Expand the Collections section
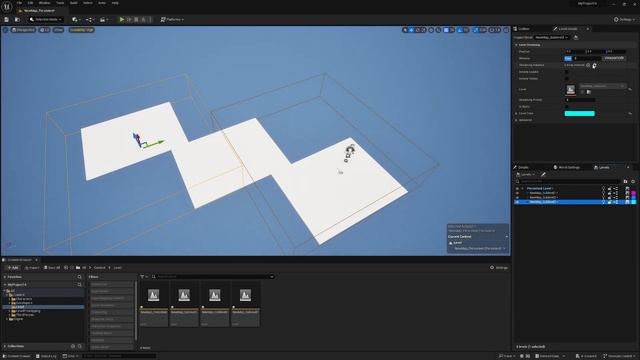 (5, 346)
